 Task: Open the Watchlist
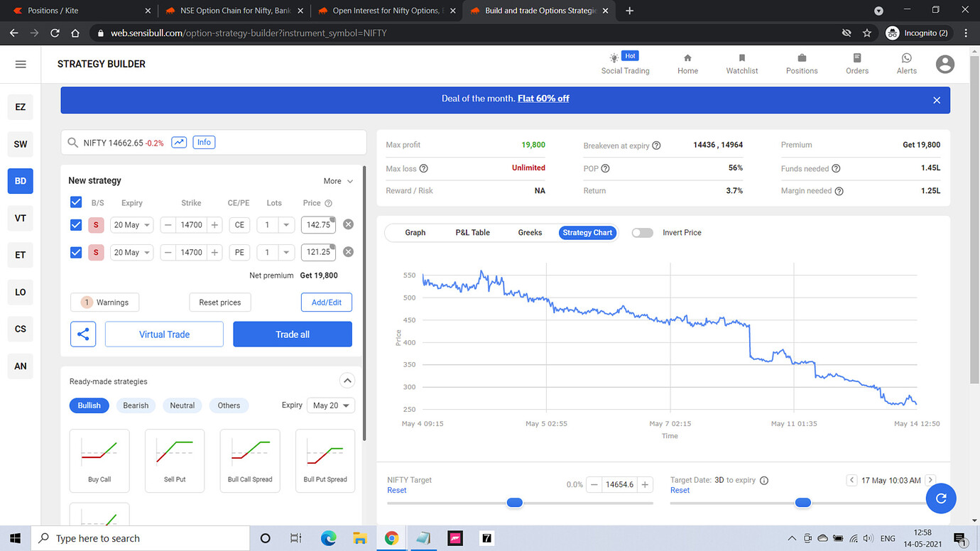tap(741, 64)
